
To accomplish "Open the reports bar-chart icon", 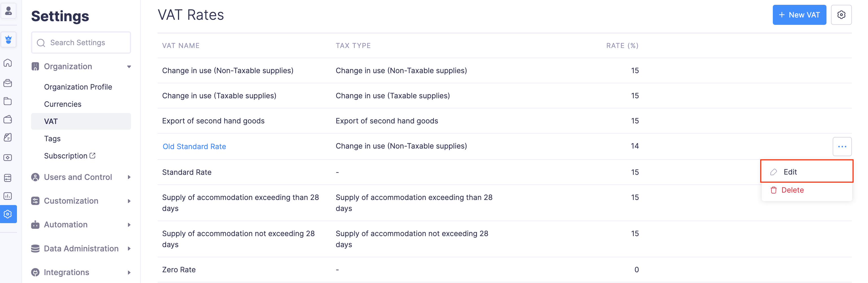I will tap(8, 196).
